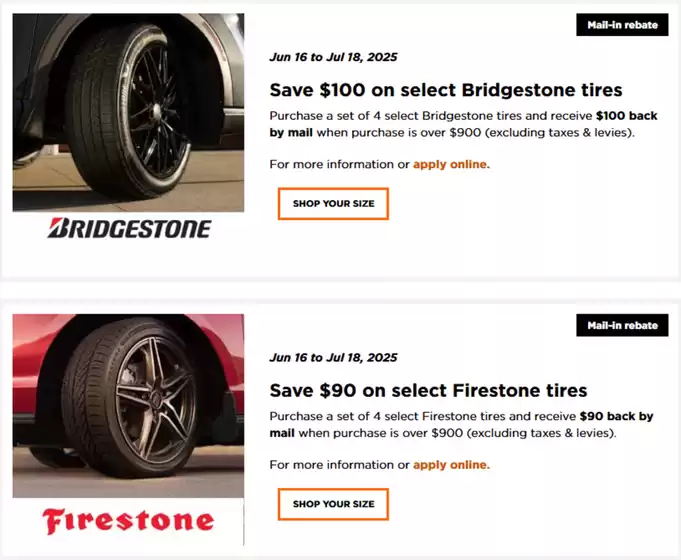Viewport: 681px width, 560px height.
Task: Click Mail-in rebate badge on Firestone offer
Action: pos(622,325)
